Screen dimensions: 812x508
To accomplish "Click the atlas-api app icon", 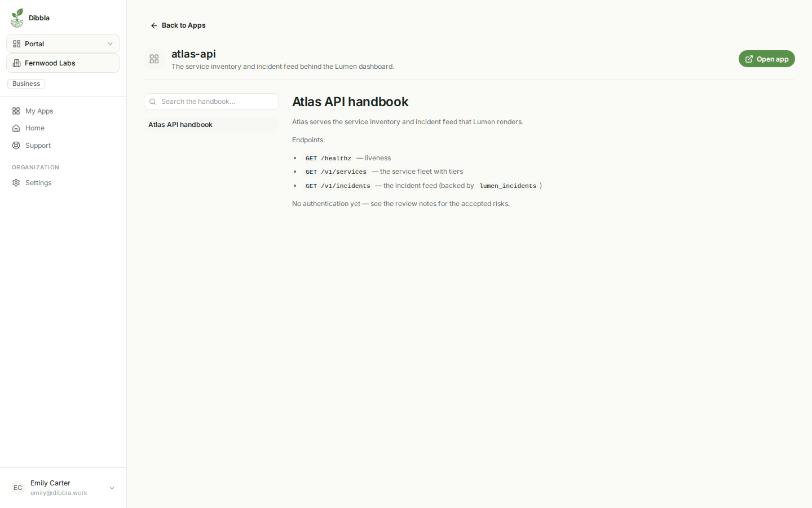I will click(154, 59).
